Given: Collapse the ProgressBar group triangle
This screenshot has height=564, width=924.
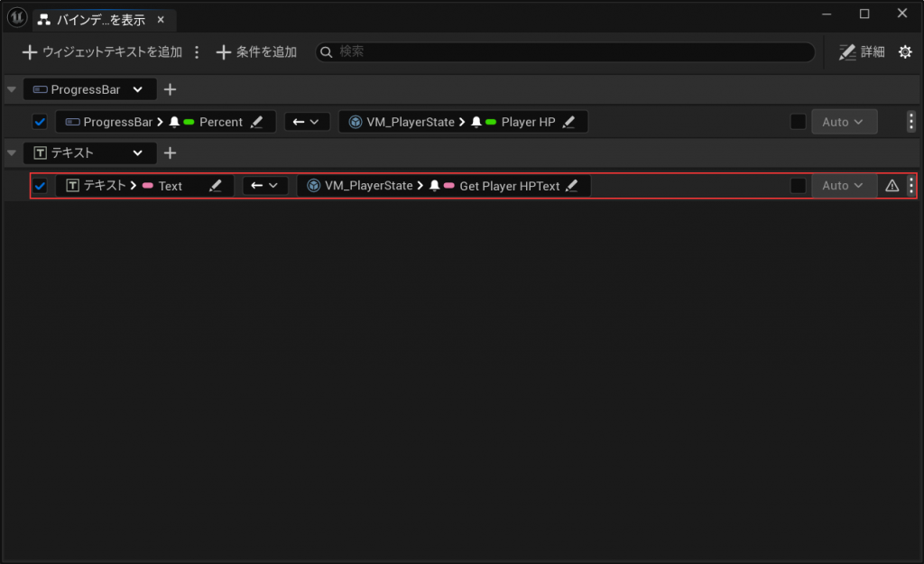Looking at the screenshot, I should click(x=11, y=89).
